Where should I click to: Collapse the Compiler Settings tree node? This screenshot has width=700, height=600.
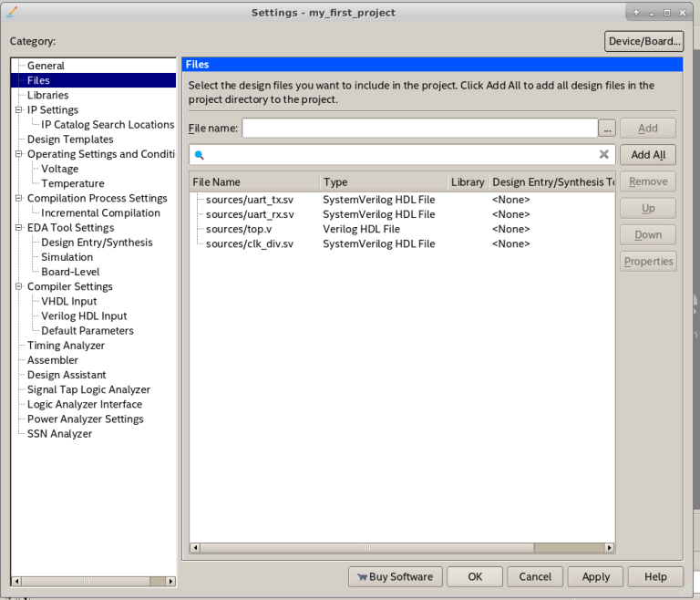(19, 286)
